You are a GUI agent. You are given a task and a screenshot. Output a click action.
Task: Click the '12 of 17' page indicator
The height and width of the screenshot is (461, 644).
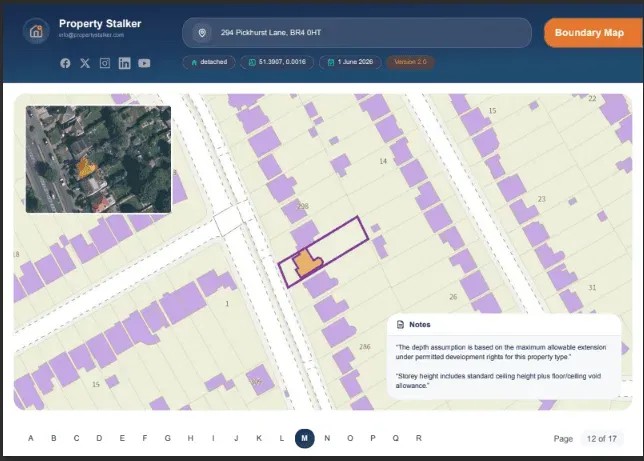pyautogui.click(x=602, y=439)
